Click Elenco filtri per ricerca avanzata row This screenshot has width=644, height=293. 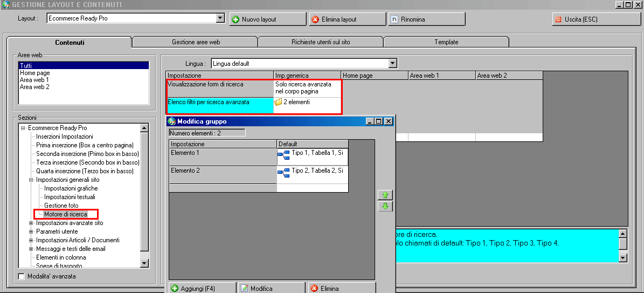tap(220, 105)
